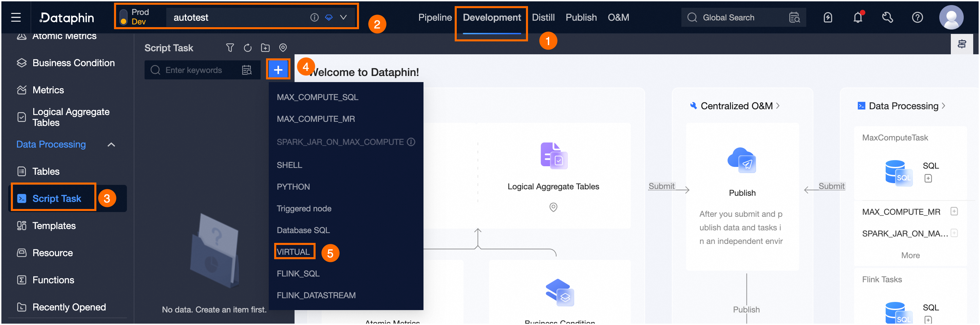Image resolution: width=980 pixels, height=325 pixels.
Task: Add SPARK_JAR_ON_MA... task via plus icon
Action: coord(954,233)
